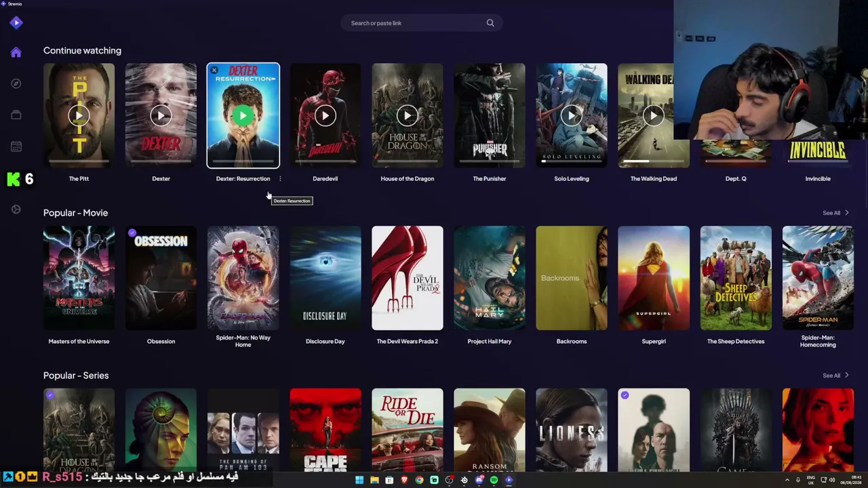
Task: Open the Dexter: Resurrection three-dot options menu
Action: 280,179
